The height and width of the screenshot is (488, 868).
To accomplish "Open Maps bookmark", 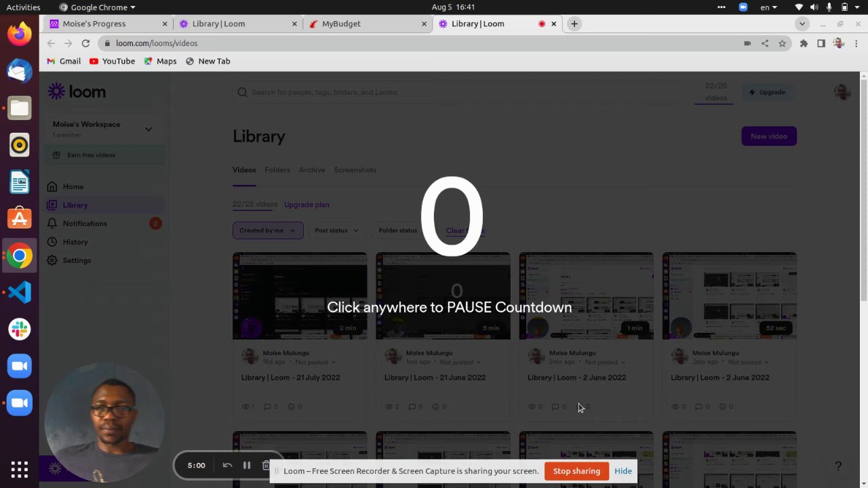I will coord(160,61).
